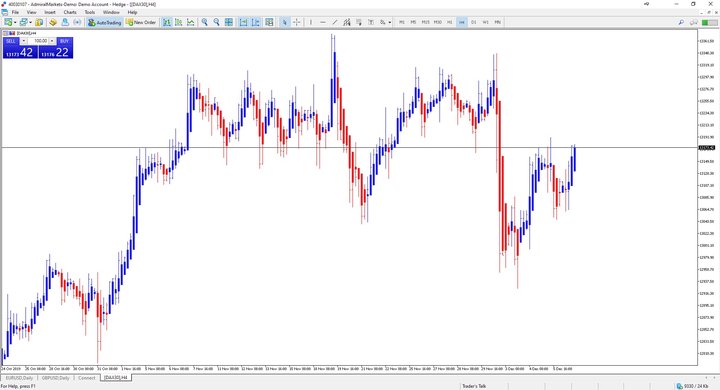Set timeframe to M30
This screenshot has width=720, height=390.
tap(438, 22)
